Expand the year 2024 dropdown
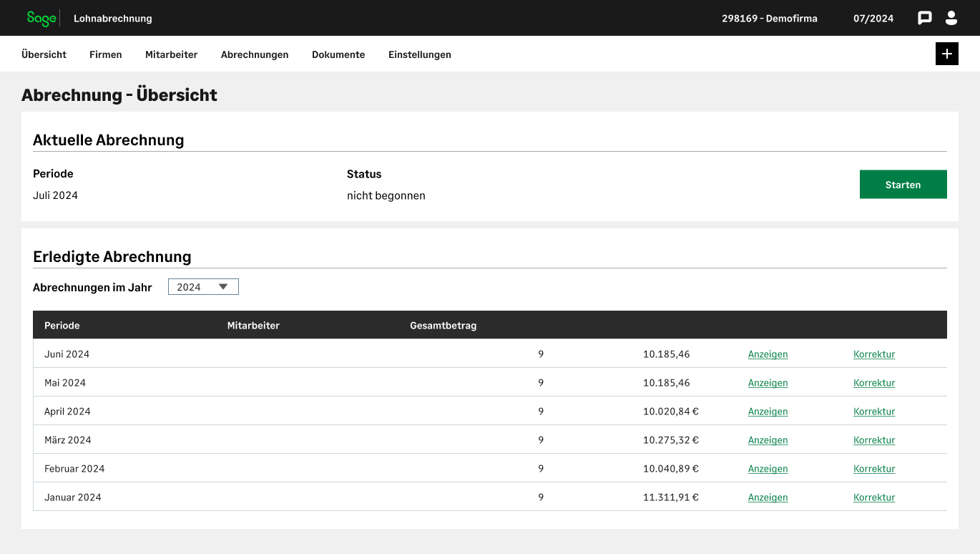The height and width of the screenshot is (554, 980). point(203,287)
